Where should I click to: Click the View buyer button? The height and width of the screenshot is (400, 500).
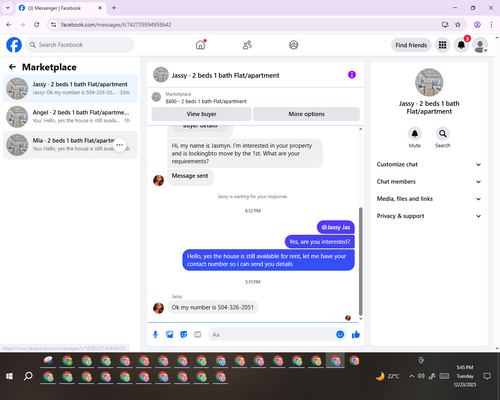click(x=201, y=114)
